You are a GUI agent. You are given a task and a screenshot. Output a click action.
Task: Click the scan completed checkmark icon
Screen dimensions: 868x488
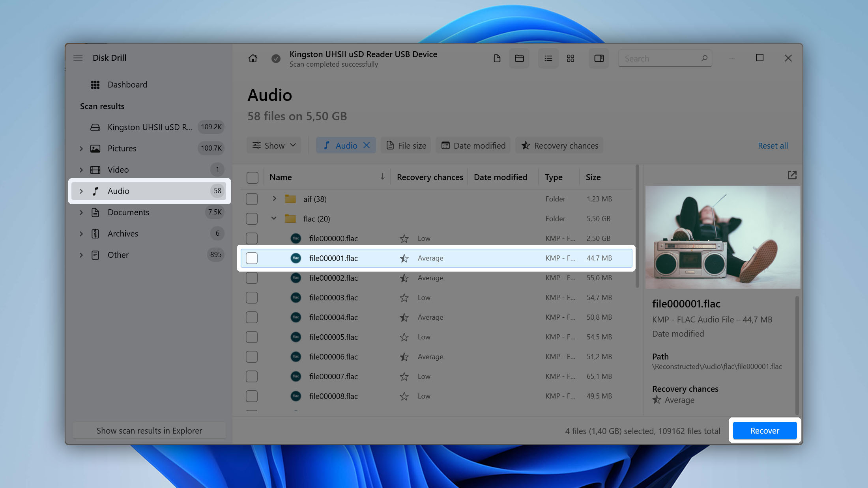(x=276, y=58)
